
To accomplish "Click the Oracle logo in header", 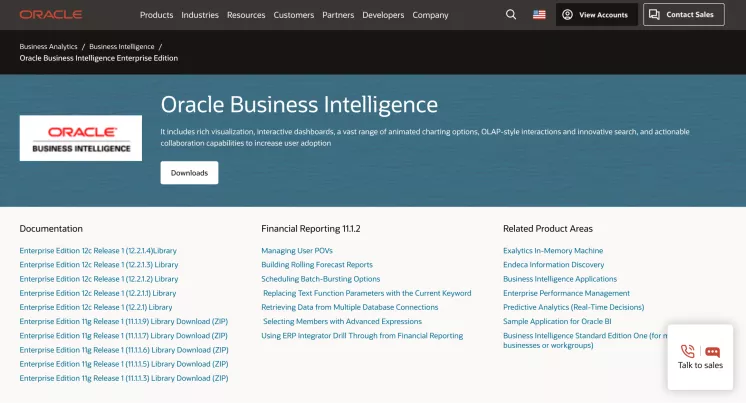I will (51, 15).
